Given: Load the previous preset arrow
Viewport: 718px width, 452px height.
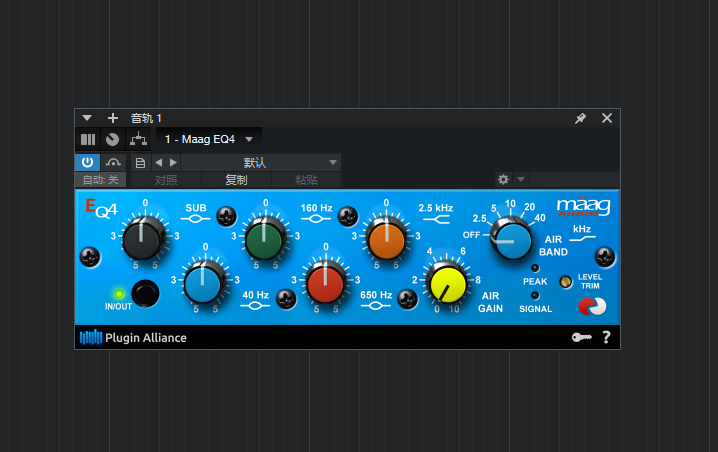Looking at the screenshot, I should click(158, 163).
